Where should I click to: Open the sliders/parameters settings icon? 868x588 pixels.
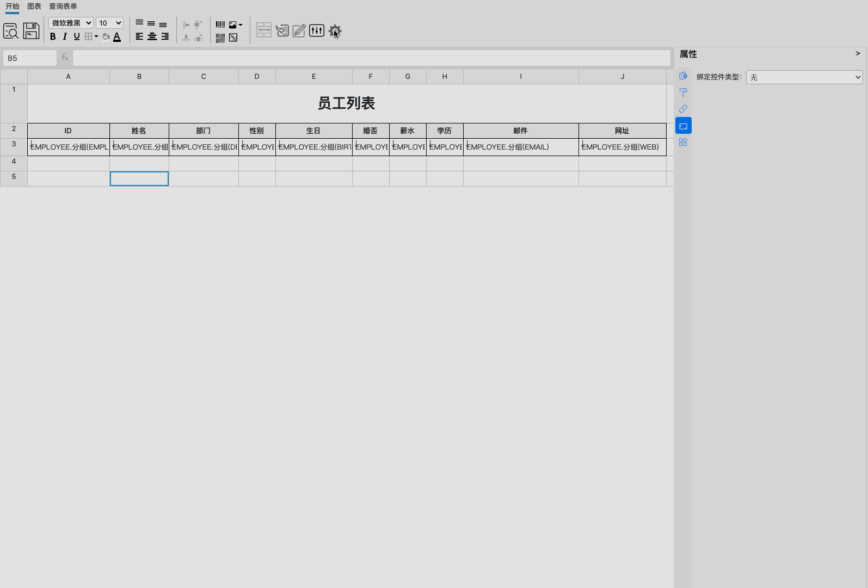pos(317,30)
